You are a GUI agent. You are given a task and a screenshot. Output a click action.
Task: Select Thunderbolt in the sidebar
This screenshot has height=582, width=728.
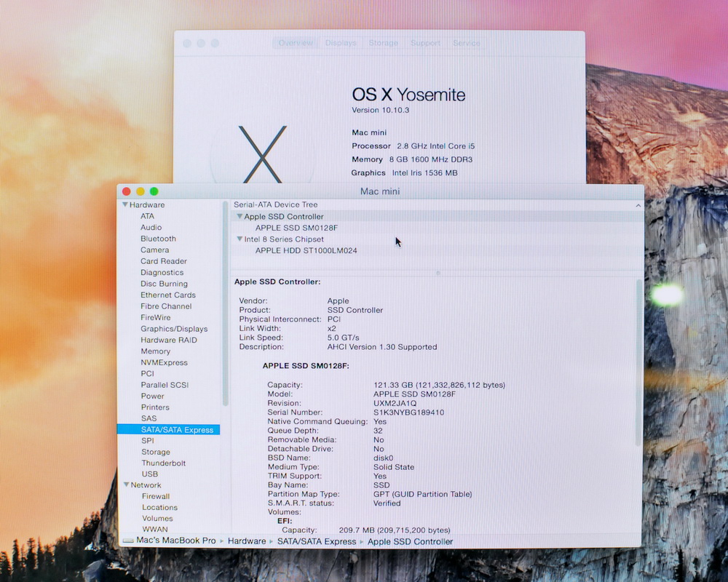pyautogui.click(x=163, y=463)
